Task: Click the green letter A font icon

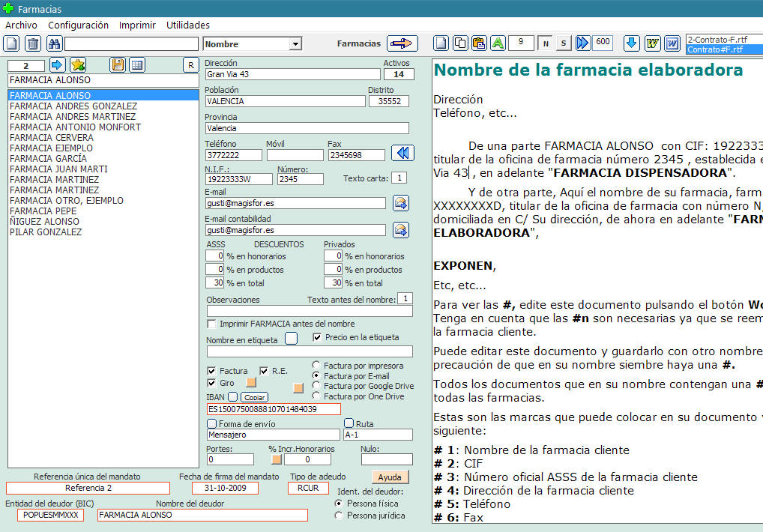Action: tap(498, 43)
